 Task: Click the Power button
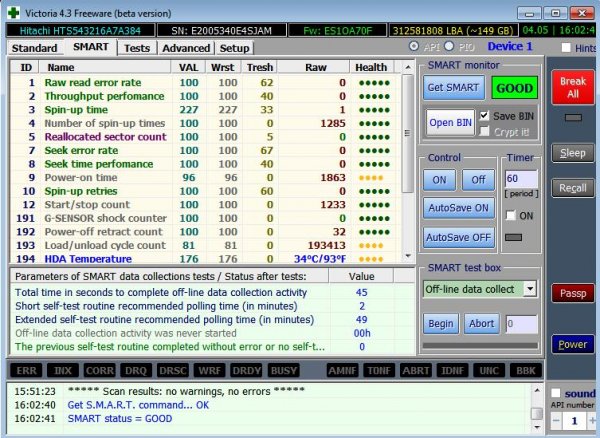coord(573,344)
